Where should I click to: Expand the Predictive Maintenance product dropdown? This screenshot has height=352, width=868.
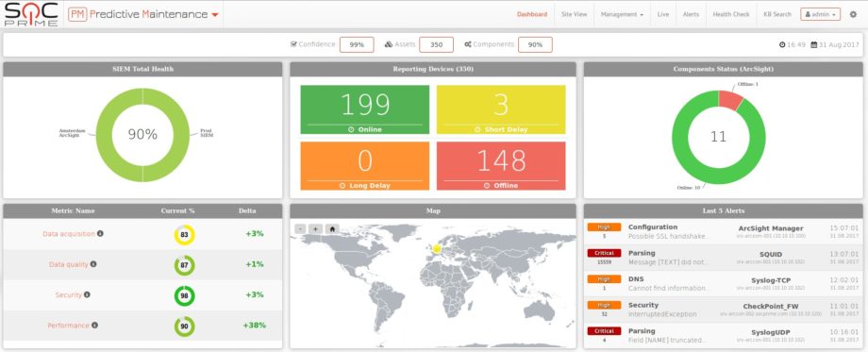[215, 15]
